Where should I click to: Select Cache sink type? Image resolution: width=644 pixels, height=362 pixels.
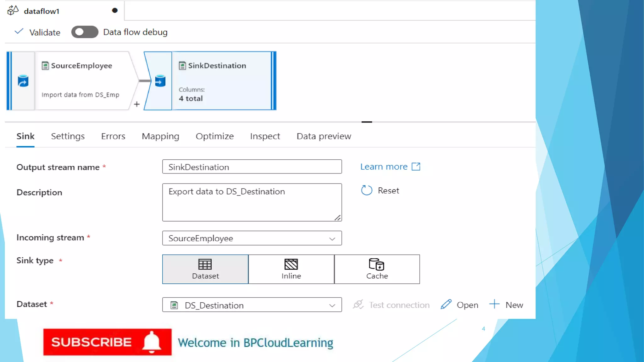pyautogui.click(x=377, y=269)
